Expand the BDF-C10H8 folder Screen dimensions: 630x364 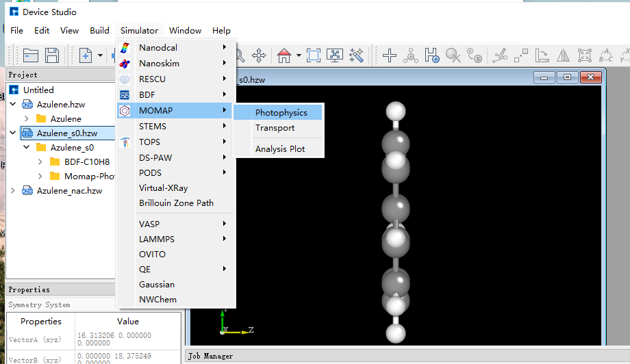[x=40, y=162]
